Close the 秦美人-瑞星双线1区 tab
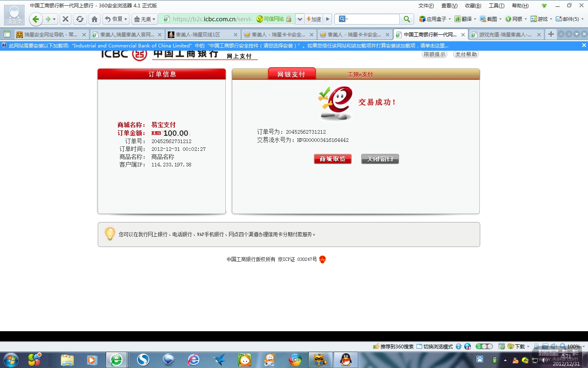Image resolution: width=588 pixels, height=368 pixels. pos(236,35)
